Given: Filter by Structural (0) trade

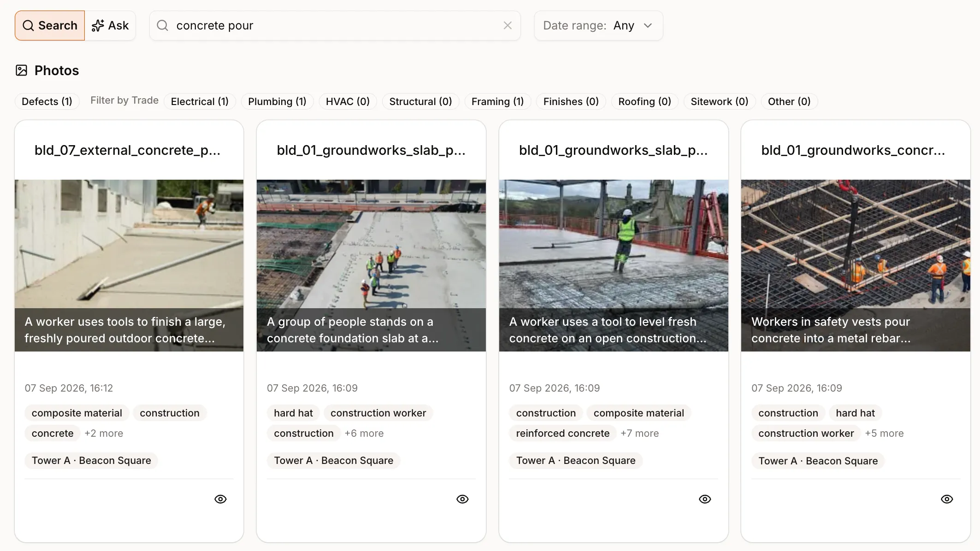Looking at the screenshot, I should click(420, 101).
